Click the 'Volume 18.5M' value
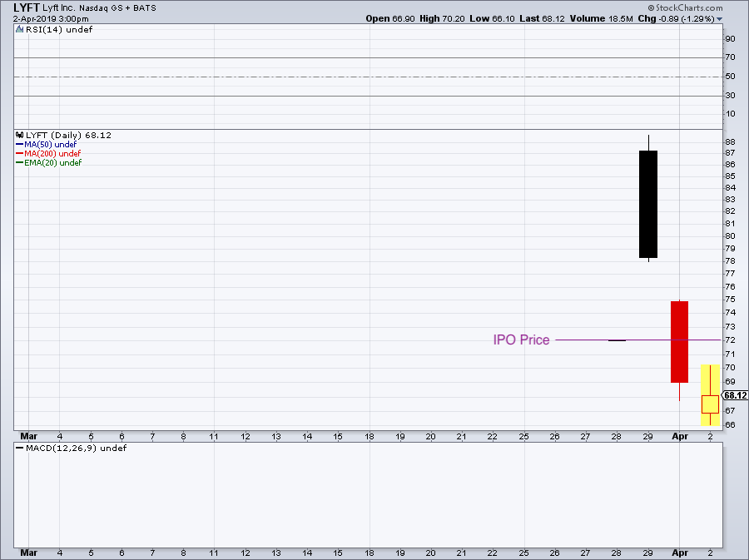The height and width of the screenshot is (560, 749). [x=602, y=18]
